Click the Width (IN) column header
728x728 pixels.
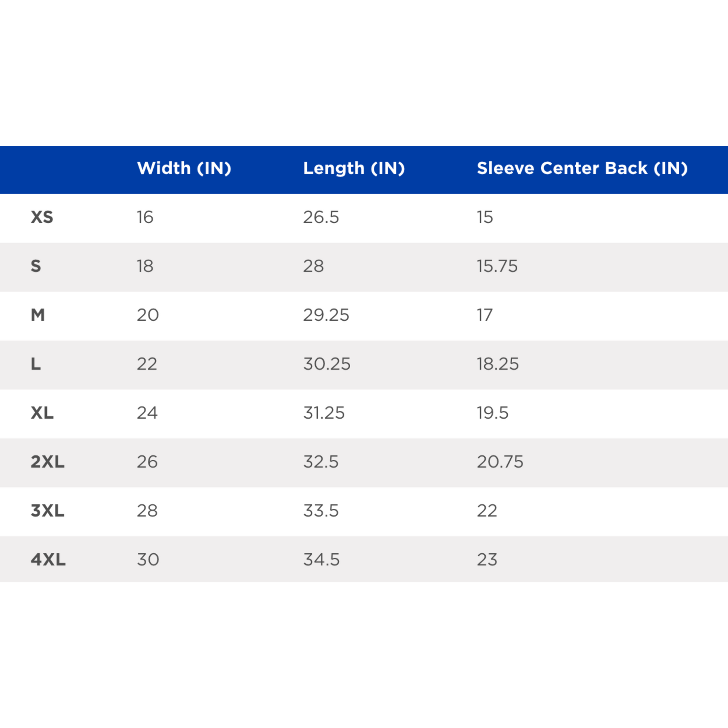(184, 168)
